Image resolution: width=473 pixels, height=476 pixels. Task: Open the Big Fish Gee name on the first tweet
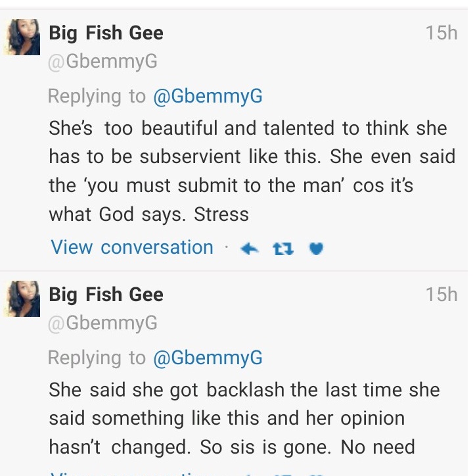pos(106,33)
